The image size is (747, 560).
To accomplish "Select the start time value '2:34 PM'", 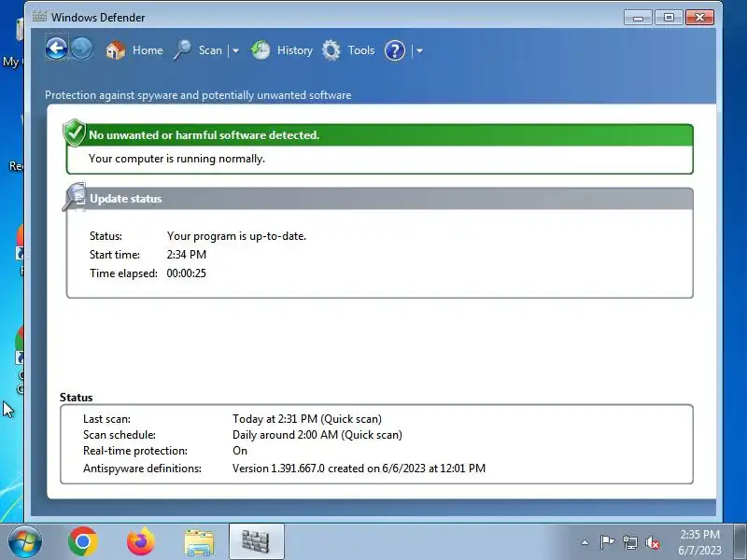I will (186, 255).
